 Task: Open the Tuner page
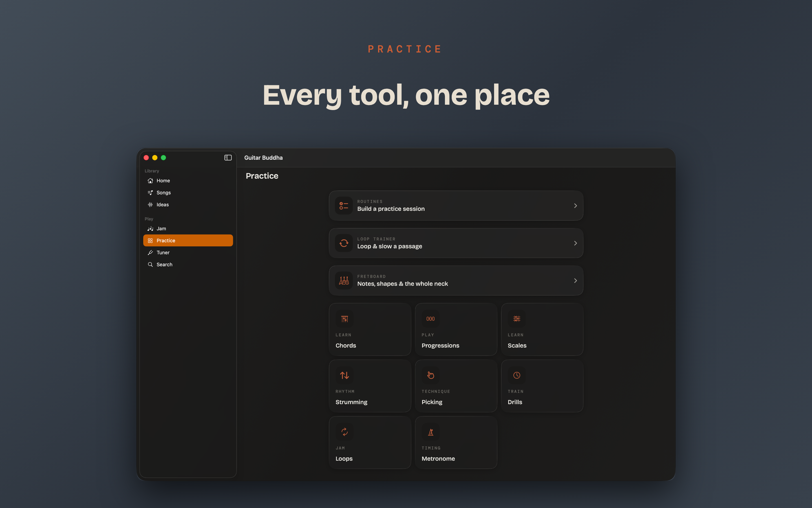pos(188,253)
